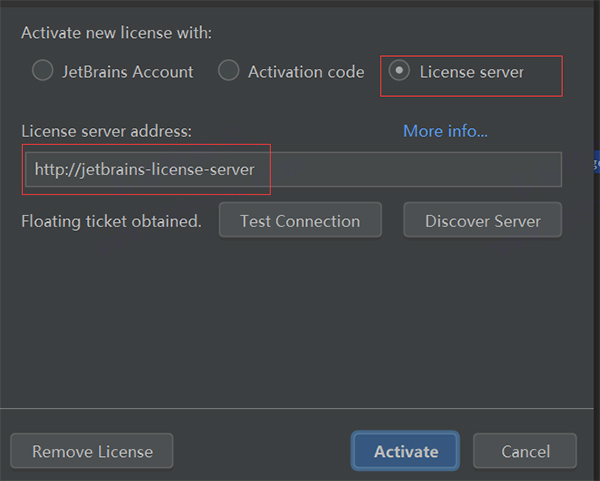
Task: Click the separator line above the bottom buttons
Action: pos(297,408)
